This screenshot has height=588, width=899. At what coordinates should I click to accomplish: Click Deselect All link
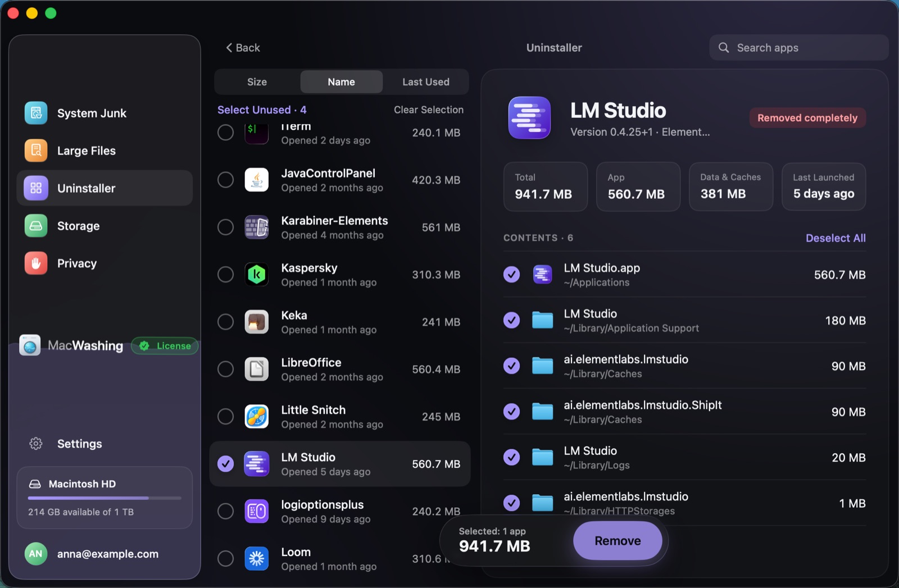point(836,238)
